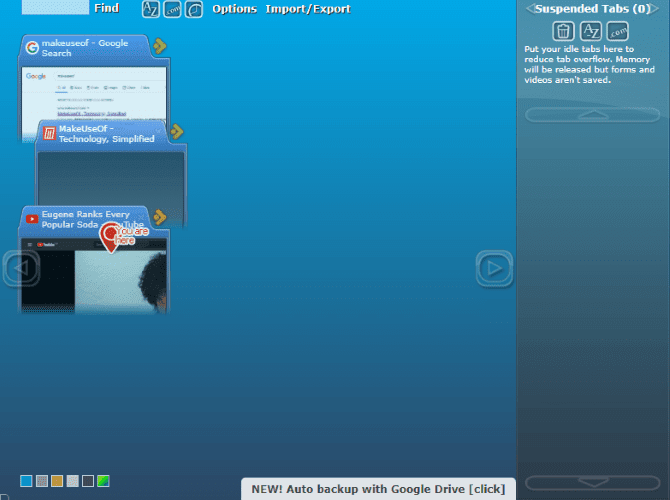670x500 pixels.
Task: Suspend the MakeUseOf Technology tab via its arrow
Action: [176, 131]
